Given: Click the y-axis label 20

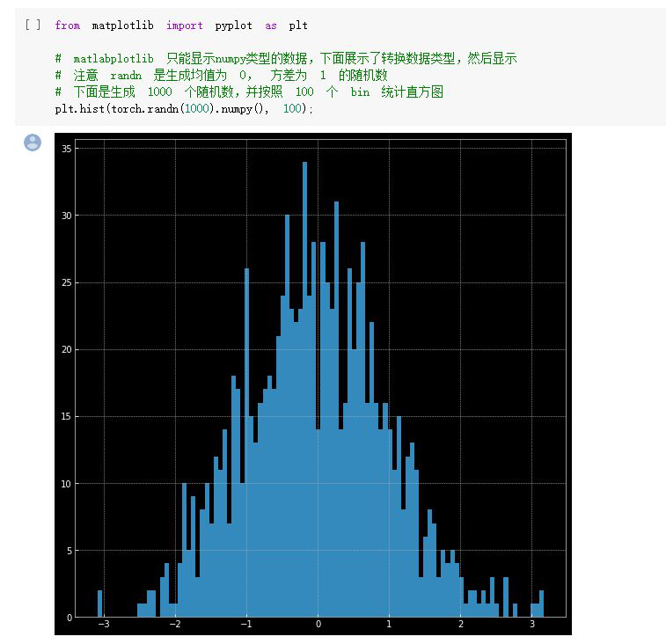Looking at the screenshot, I should [x=67, y=349].
